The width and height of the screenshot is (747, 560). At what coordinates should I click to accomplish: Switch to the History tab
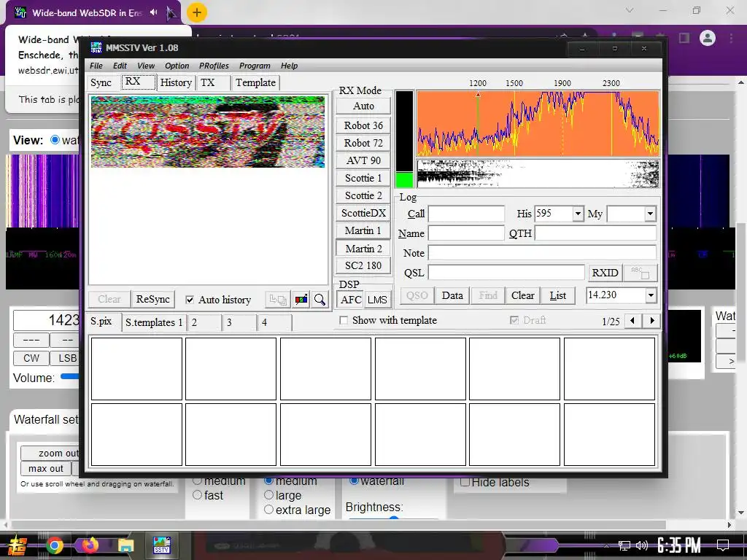pos(176,83)
